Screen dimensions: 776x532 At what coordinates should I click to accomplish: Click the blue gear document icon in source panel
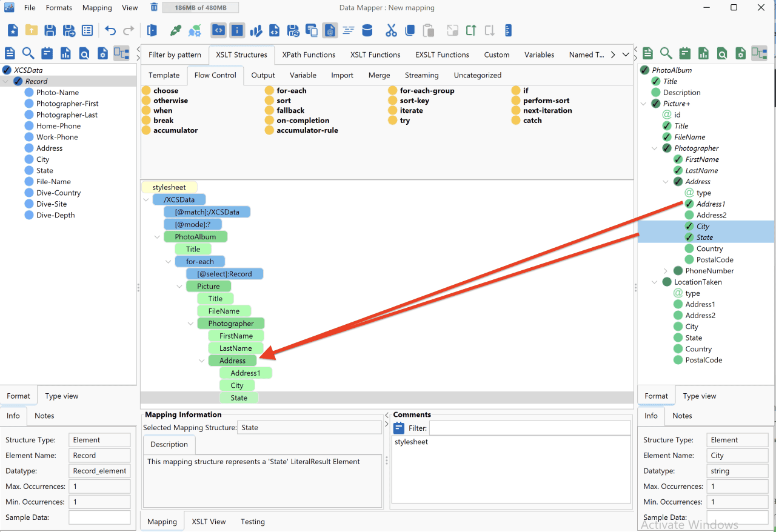coord(102,53)
